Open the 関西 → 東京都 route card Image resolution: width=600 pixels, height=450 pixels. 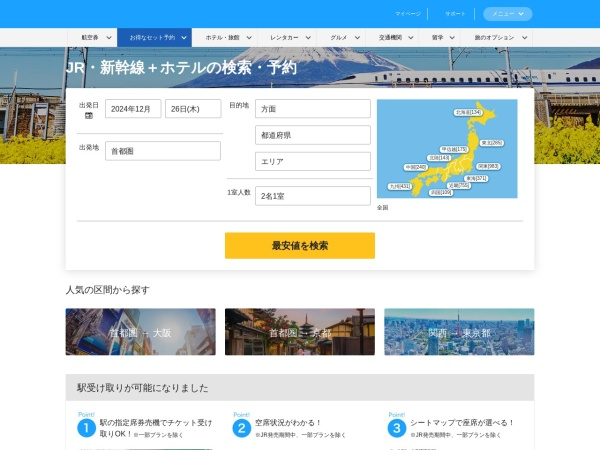tap(459, 332)
